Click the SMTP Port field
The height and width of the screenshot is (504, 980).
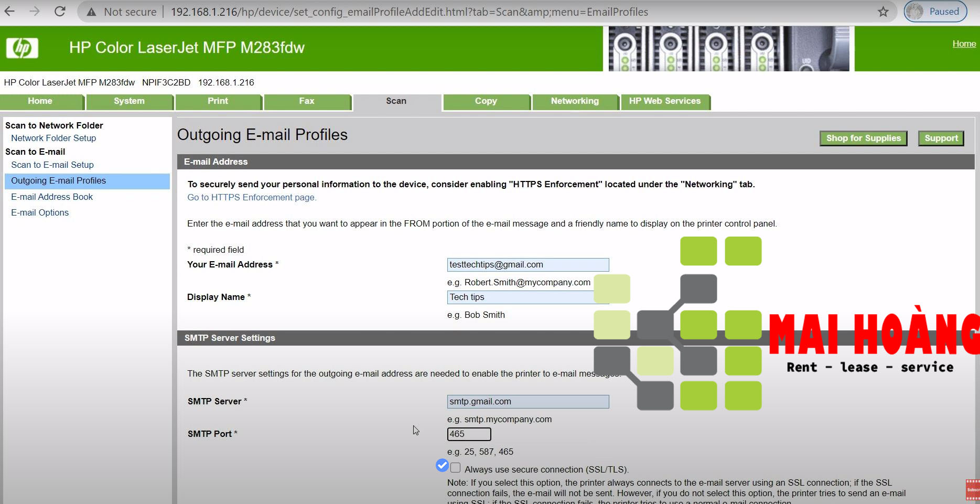pyautogui.click(x=469, y=434)
